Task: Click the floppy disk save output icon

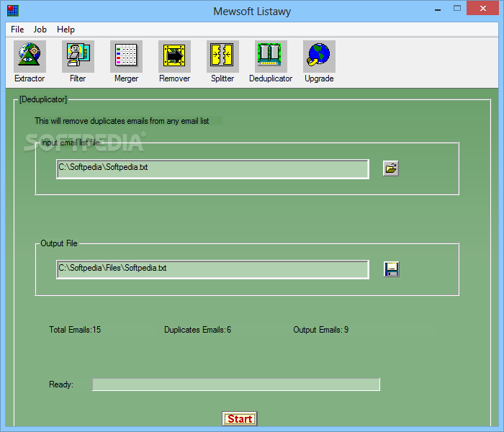Action: click(391, 269)
